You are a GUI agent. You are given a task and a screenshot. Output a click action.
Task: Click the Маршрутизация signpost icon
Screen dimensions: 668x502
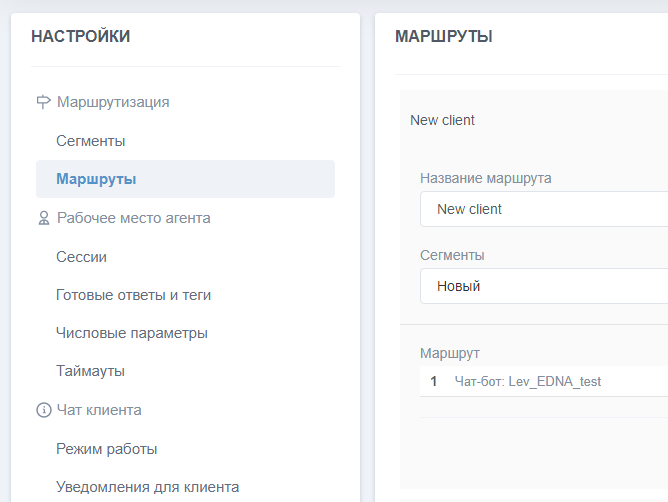(43, 102)
